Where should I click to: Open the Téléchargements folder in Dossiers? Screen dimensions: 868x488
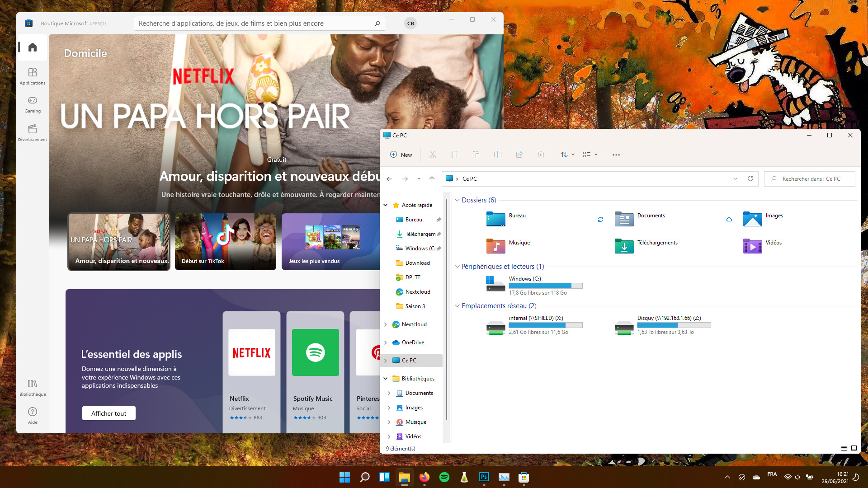(x=646, y=246)
